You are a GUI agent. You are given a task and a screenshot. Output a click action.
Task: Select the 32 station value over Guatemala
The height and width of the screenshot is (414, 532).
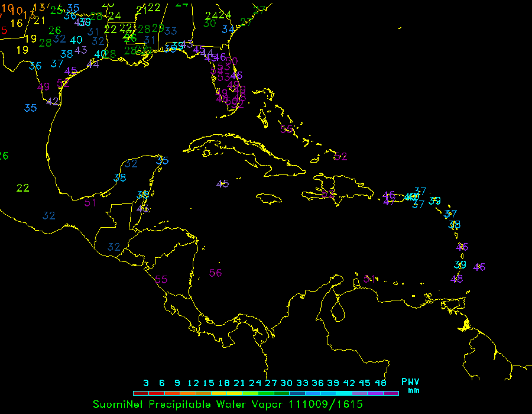[x=114, y=247]
